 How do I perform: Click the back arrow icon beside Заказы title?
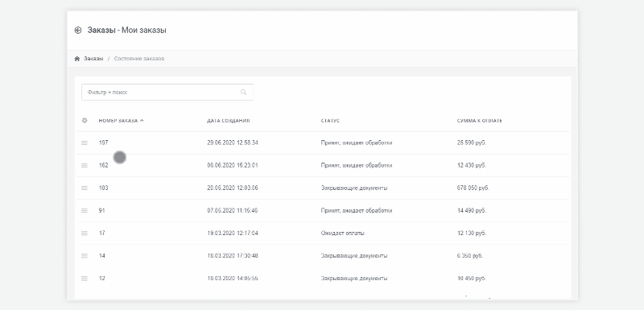point(78,31)
